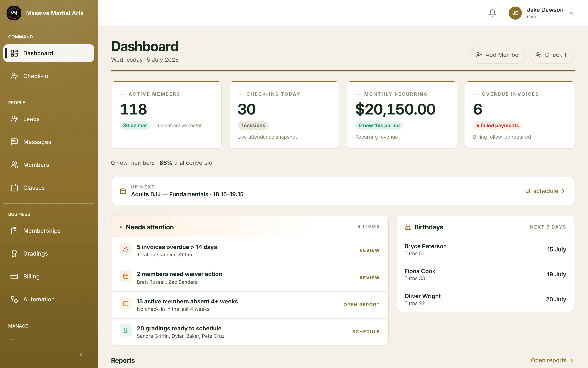Click the birthday cake icon

(x=408, y=227)
